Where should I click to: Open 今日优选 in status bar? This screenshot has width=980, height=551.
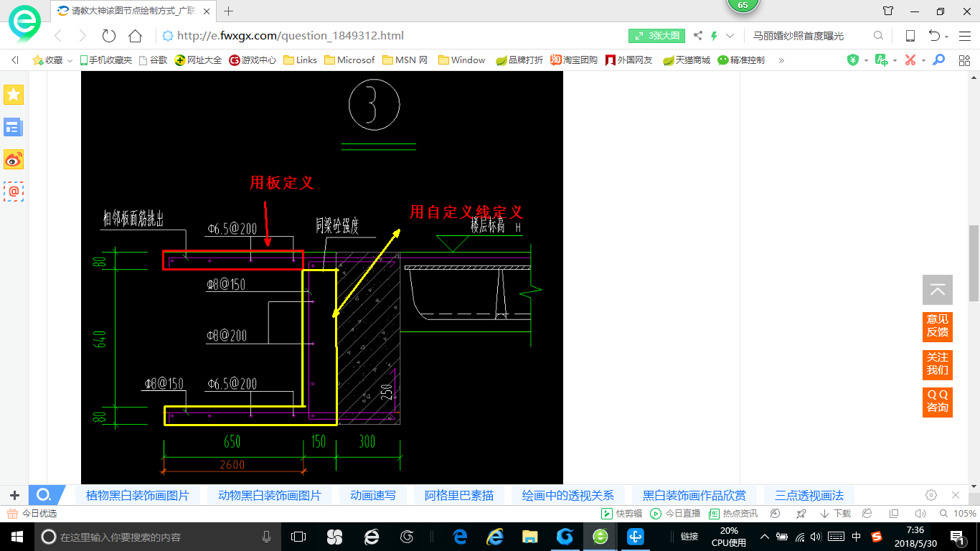pyautogui.click(x=32, y=514)
